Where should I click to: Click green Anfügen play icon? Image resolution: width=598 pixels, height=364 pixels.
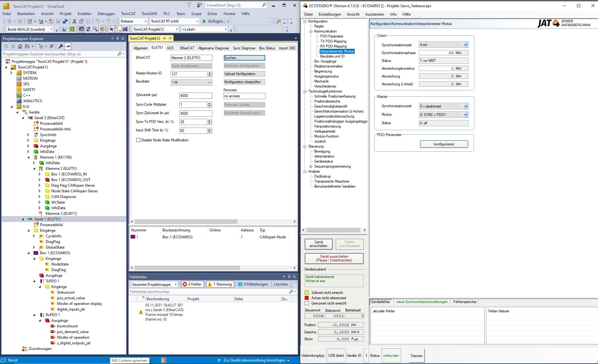click(x=204, y=21)
